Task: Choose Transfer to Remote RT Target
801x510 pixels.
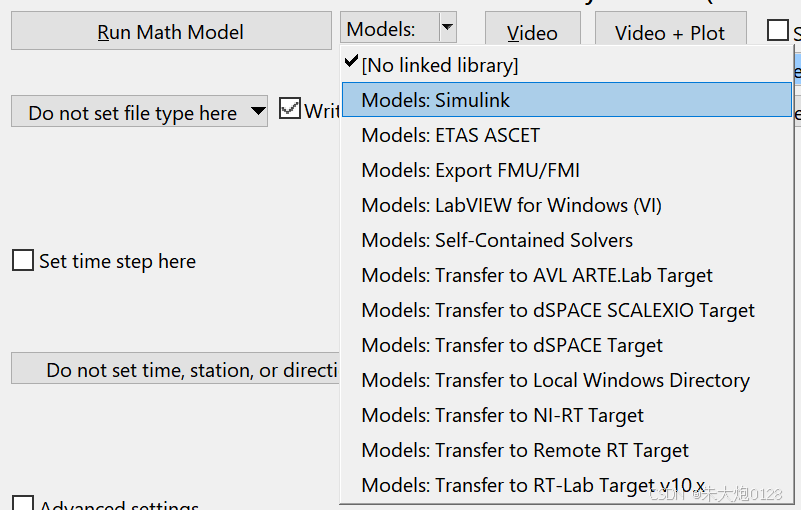Action: 567,450
